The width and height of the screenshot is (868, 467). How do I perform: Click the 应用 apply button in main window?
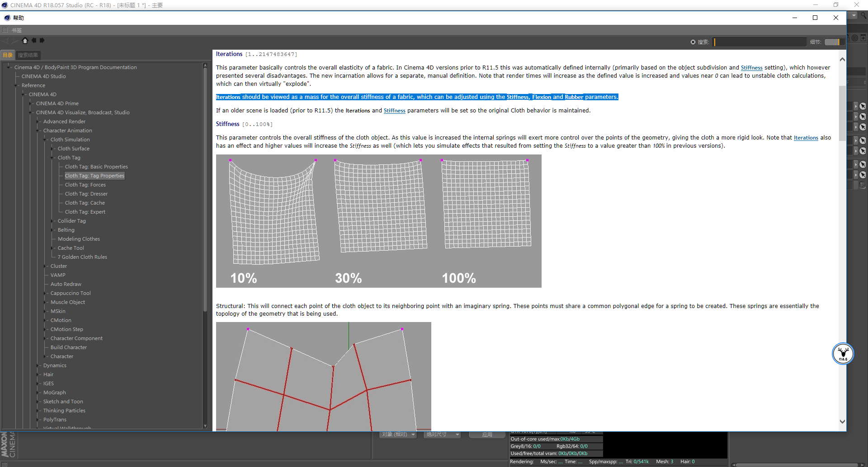[487, 434]
